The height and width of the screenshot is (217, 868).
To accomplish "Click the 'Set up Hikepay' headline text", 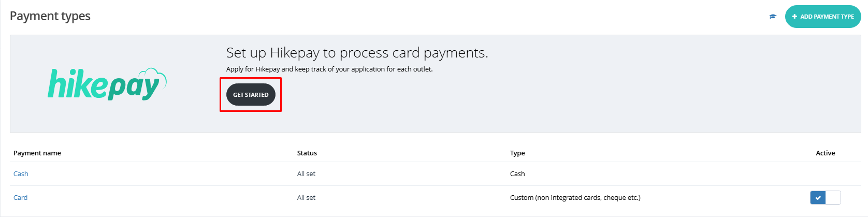I will (357, 53).
